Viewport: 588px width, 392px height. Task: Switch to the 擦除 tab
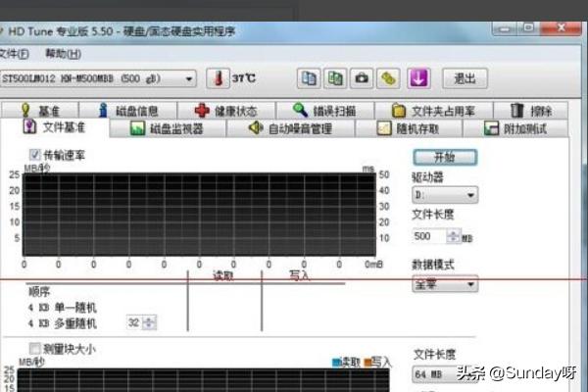[531, 111]
